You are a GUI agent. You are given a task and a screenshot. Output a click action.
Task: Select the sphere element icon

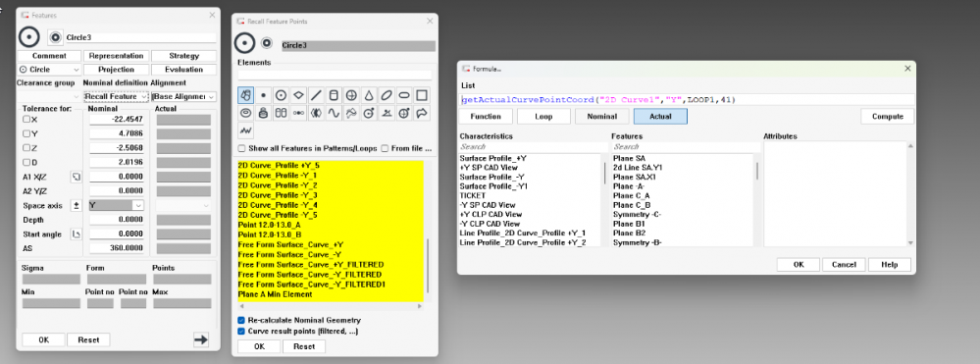(x=351, y=96)
